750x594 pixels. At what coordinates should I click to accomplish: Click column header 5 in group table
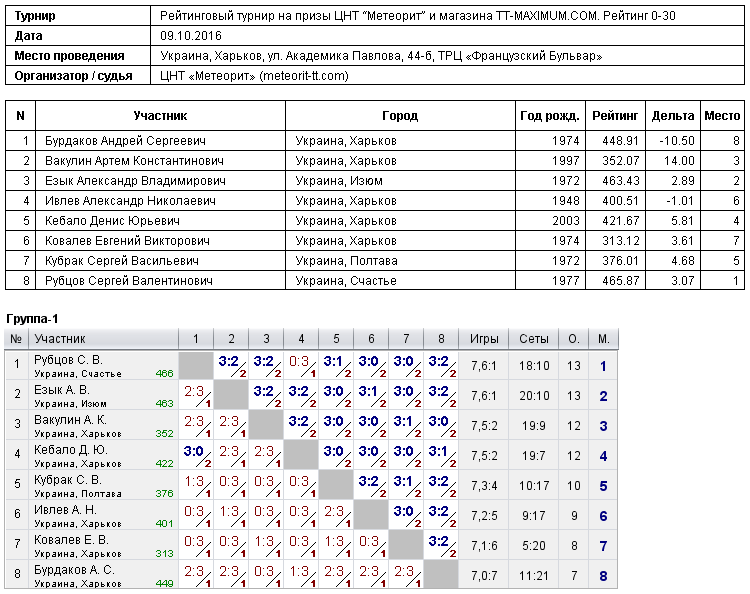336,339
